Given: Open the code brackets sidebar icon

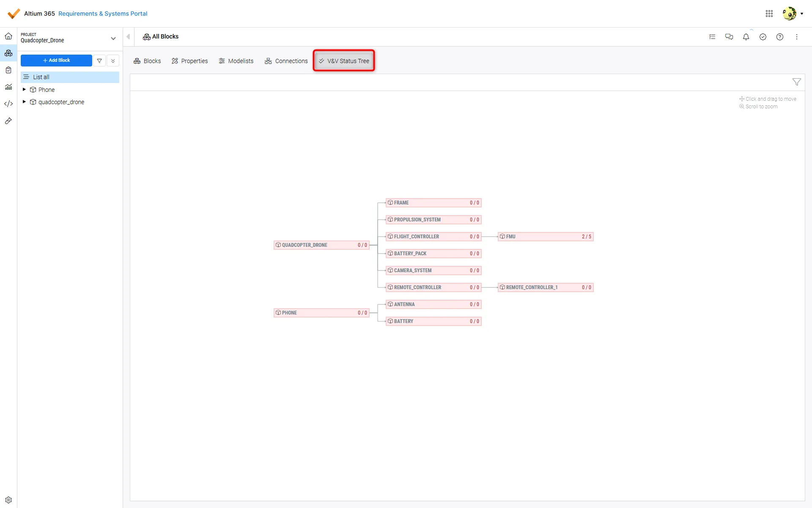Looking at the screenshot, I should [x=8, y=104].
